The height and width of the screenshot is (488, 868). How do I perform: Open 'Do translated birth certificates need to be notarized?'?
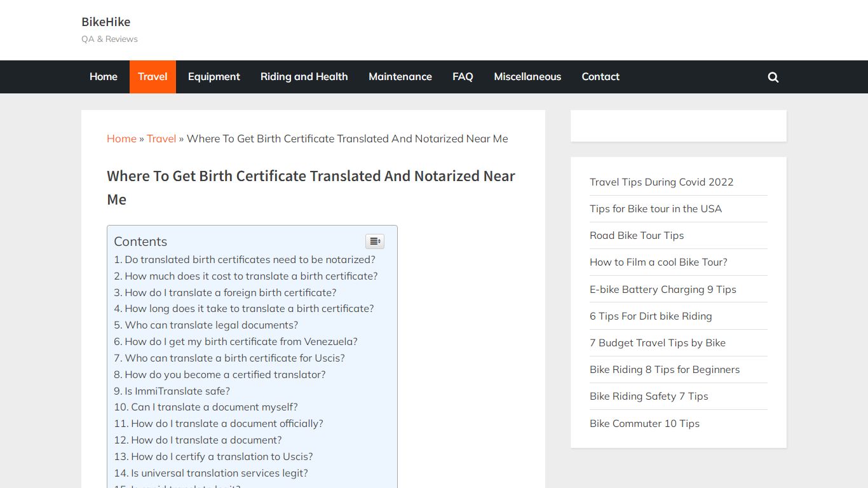pos(245,259)
